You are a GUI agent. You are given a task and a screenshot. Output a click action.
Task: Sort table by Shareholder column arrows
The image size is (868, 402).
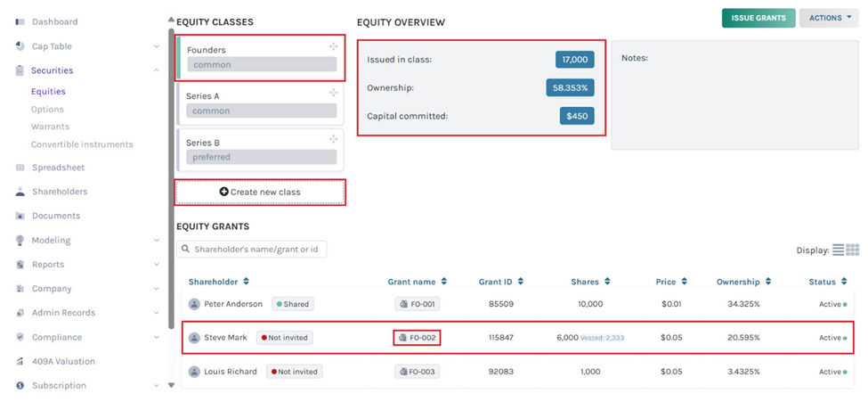coord(247,282)
